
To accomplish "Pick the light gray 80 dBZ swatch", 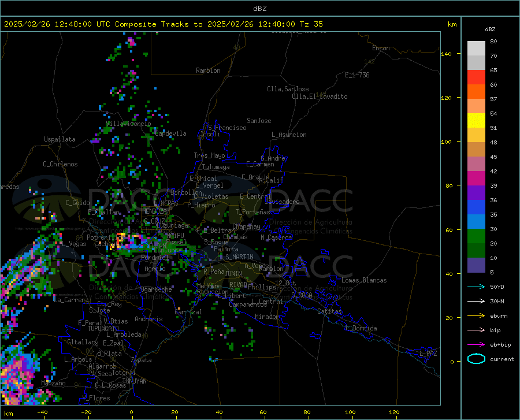I will (x=476, y=48).
